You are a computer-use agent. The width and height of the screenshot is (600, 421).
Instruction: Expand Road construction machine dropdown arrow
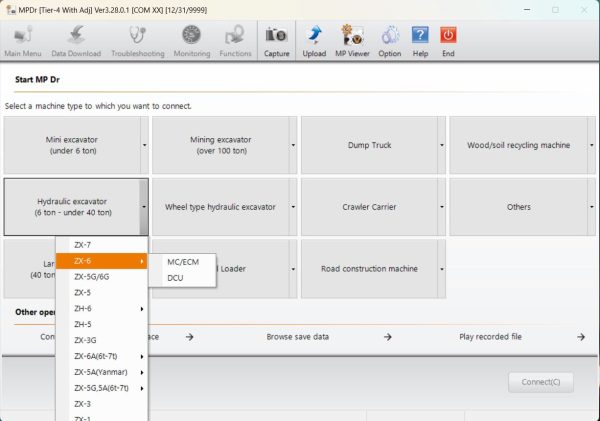click(x=442, y=269)
